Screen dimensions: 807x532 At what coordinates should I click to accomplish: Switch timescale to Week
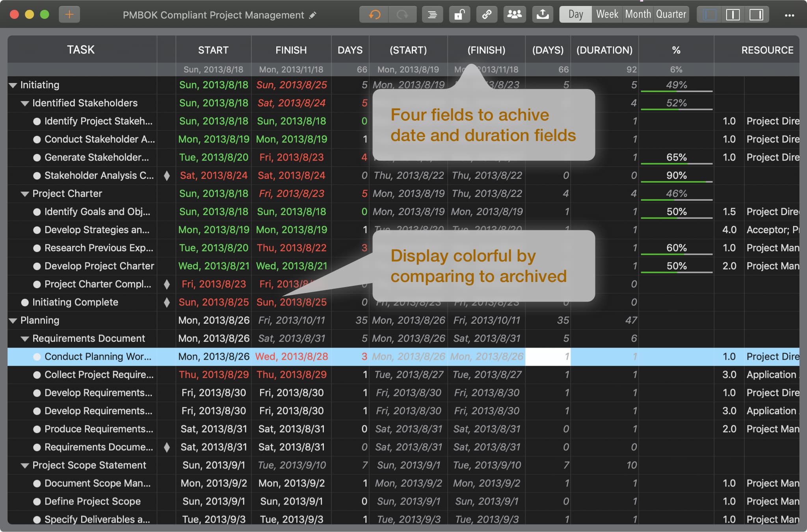pos(607,15)
